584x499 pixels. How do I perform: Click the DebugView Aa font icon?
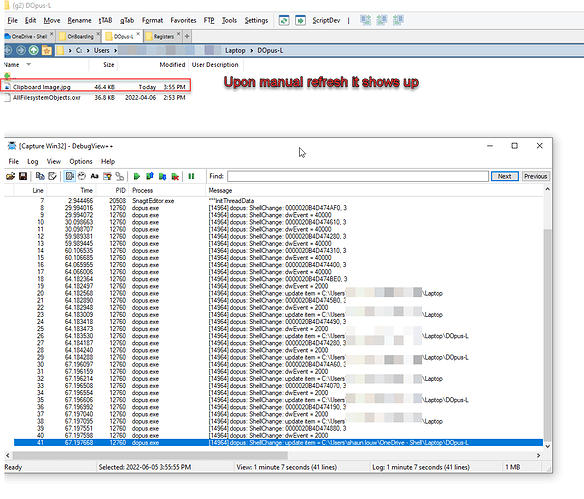(x=95, y=176)
